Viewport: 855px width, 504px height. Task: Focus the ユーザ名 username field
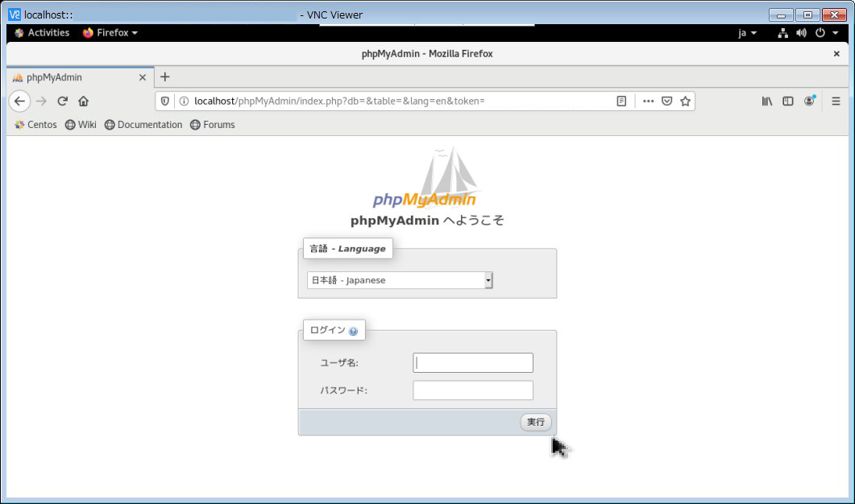click(x=473, y=363)
